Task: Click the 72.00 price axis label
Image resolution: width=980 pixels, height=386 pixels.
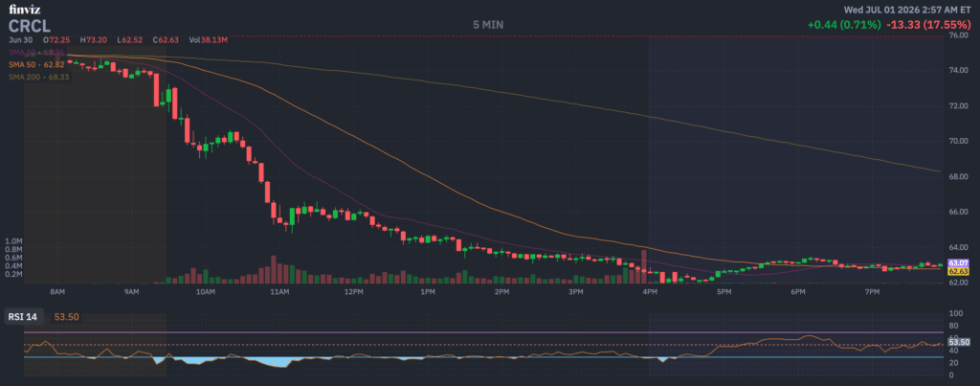Action: [x=959, y=106]
